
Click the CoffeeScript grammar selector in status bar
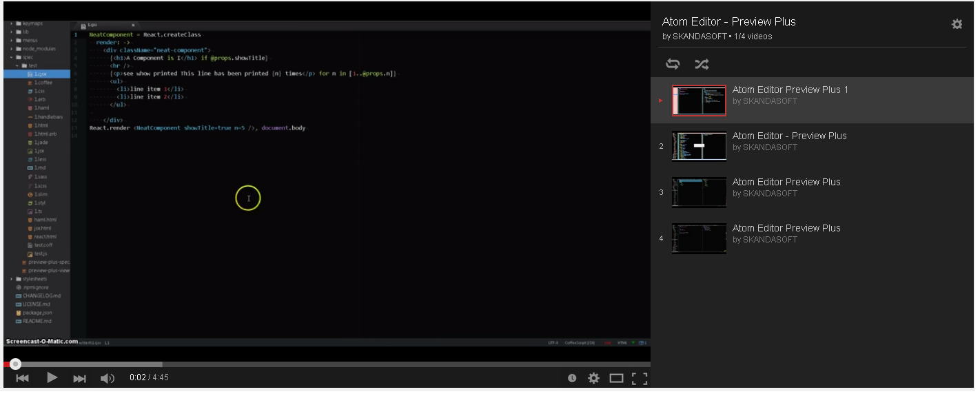coord(578,342)
